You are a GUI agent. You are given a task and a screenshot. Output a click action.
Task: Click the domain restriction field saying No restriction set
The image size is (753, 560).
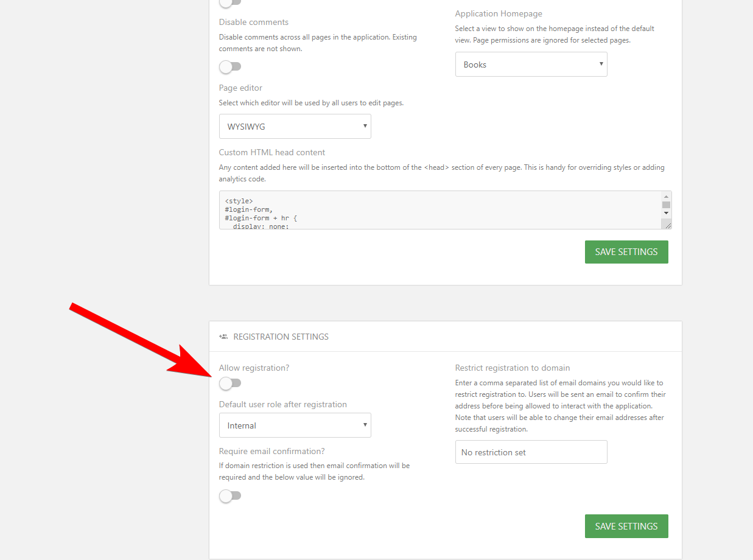(531, 452)
